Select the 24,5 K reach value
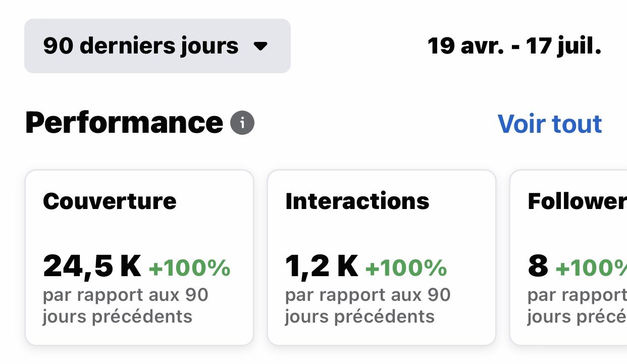The image size is (627, 364). [92, 266]
